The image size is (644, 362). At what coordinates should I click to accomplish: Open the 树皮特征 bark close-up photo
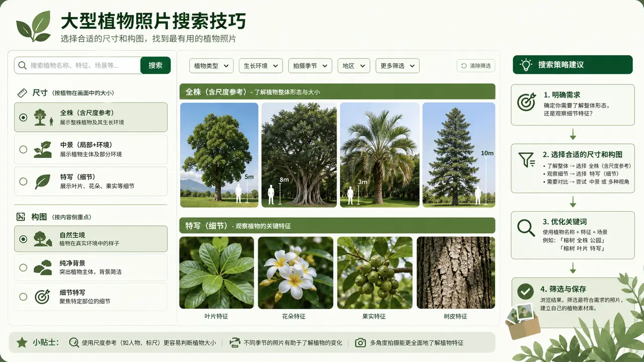pyautogui.click(x=456, y=273)
